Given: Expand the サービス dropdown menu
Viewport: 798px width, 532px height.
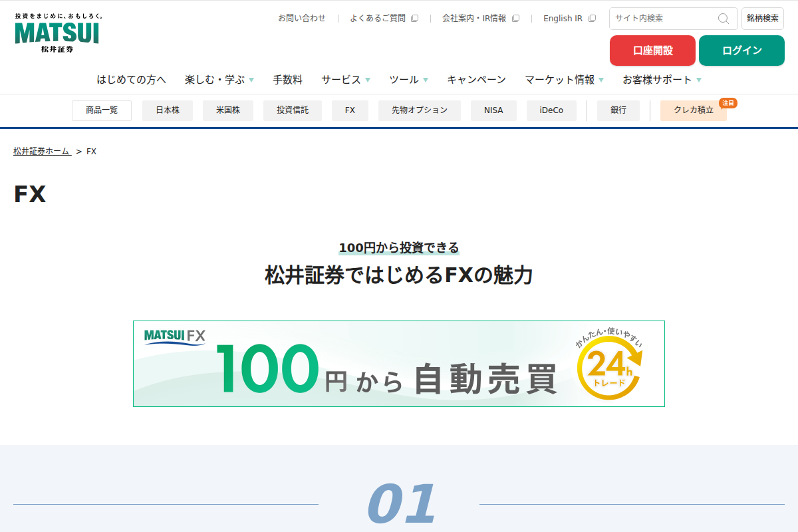Looking at the screenshot, I should tap(345, 79).
